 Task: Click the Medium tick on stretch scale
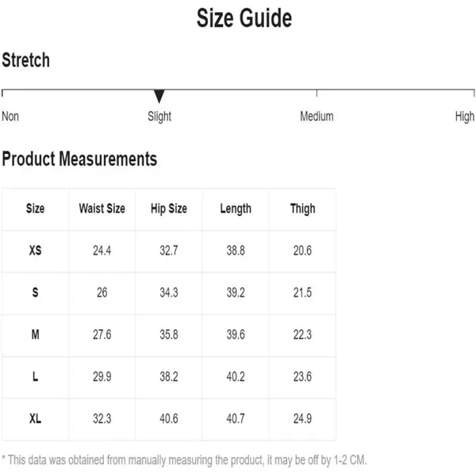(x=317, y=93)
